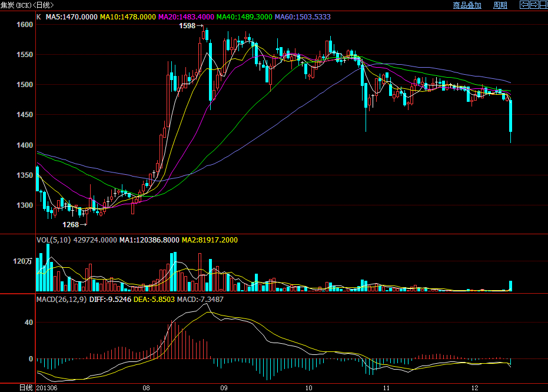The image size is (548, 392).
Task: Click the 0 MACD axis label
Action: 31,359
